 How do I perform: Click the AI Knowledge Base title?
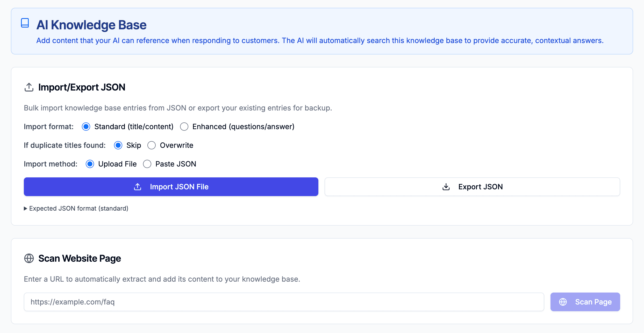pyautogui.click(x=91, y=25)
